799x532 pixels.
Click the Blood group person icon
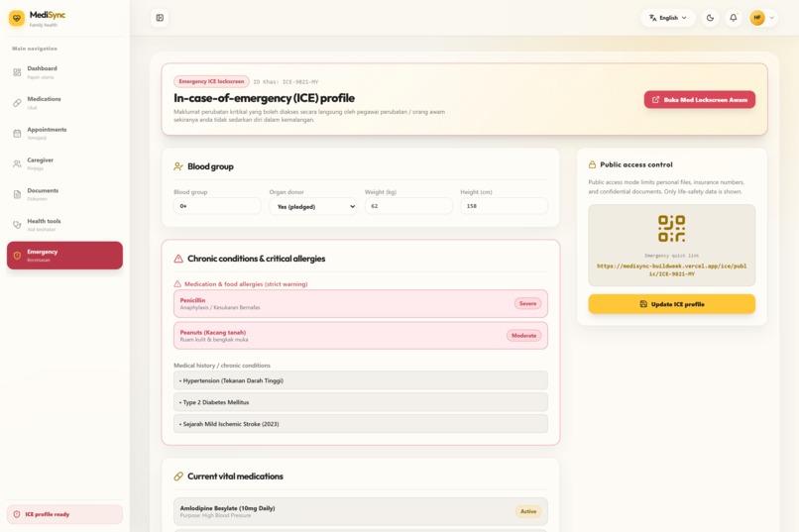pyautogui.click(x=177, y=166)
